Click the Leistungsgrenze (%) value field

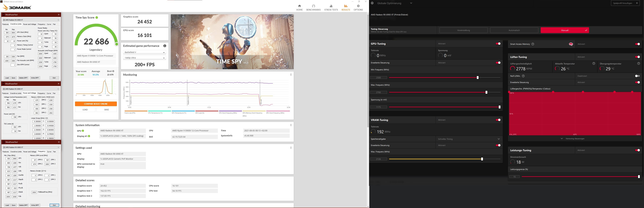pyautogui.click(x=514, y=177)
